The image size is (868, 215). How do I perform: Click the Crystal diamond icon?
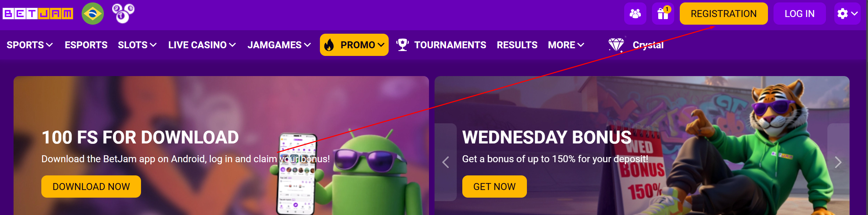click(x=617, y=45)
